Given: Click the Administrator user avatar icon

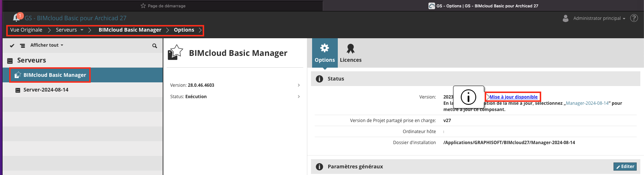Looking at the screenshot, I should [566, 18].
